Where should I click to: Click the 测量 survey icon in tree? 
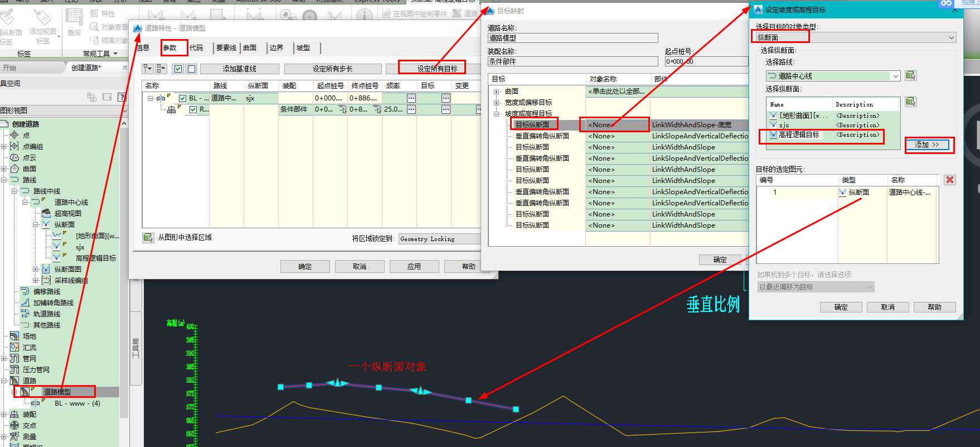tap(14, 436)
